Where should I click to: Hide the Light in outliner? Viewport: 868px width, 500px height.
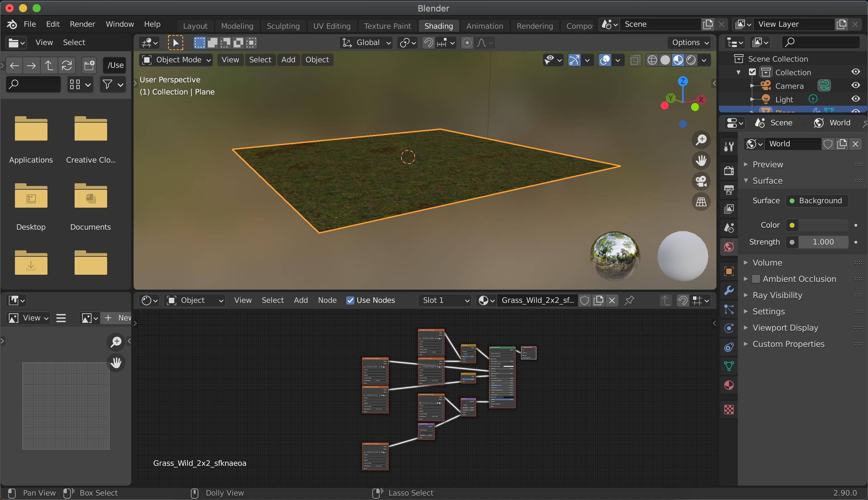tap(856, 99)
